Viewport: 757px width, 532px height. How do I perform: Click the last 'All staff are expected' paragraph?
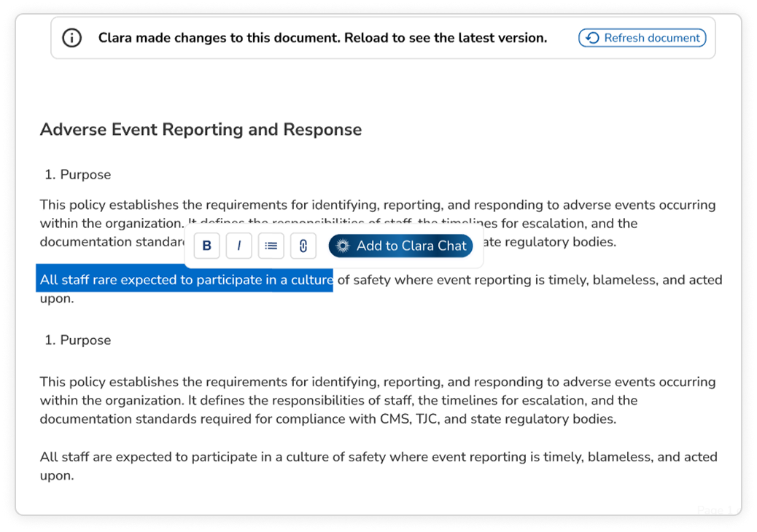pyautogui.click(x=378, y=466)
